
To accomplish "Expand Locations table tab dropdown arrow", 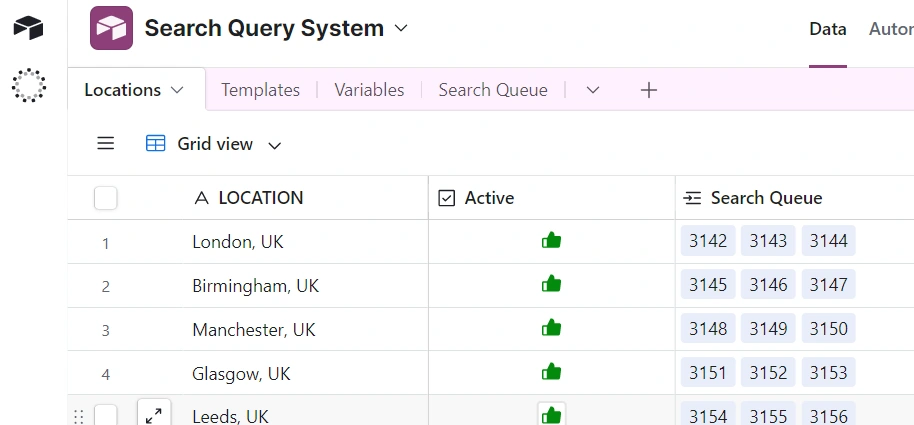I will (178, 90).
